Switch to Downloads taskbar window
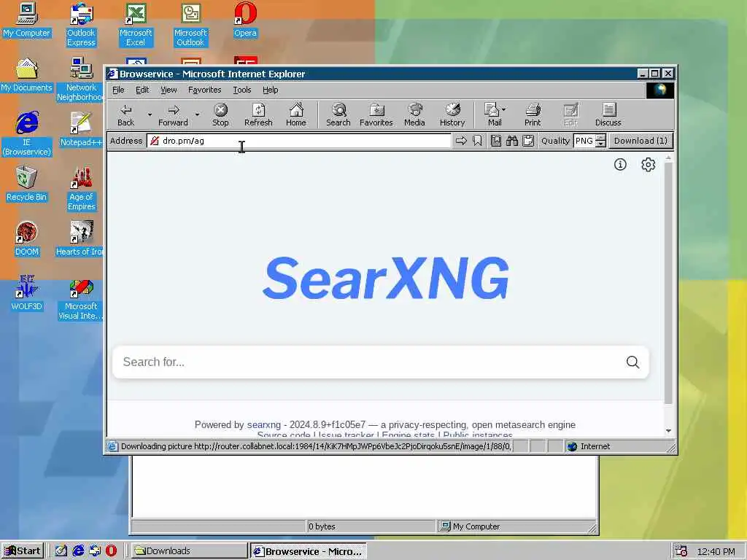Viewport: 747px width, 560px height. (189, 551)
